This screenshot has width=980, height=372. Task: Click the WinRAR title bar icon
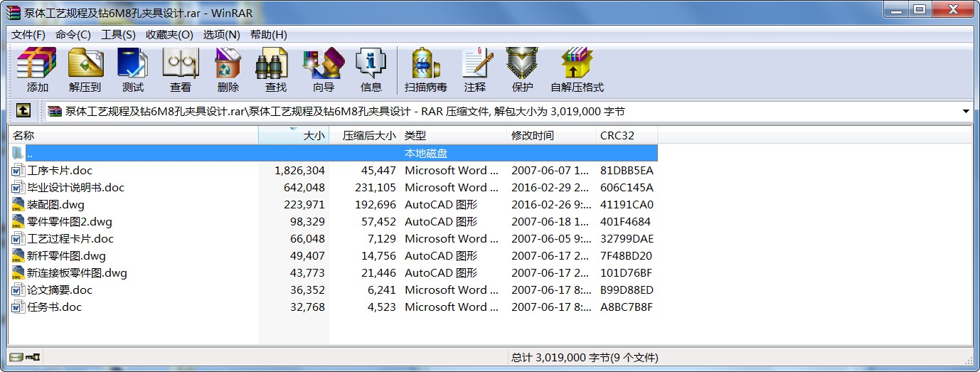coord(13,12)
